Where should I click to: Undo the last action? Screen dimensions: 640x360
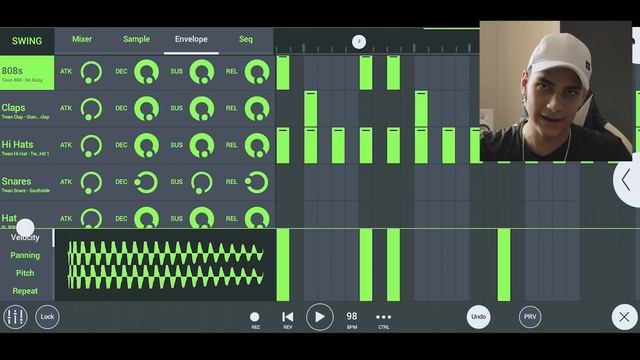pyautogui.click(x=478, y=317)
